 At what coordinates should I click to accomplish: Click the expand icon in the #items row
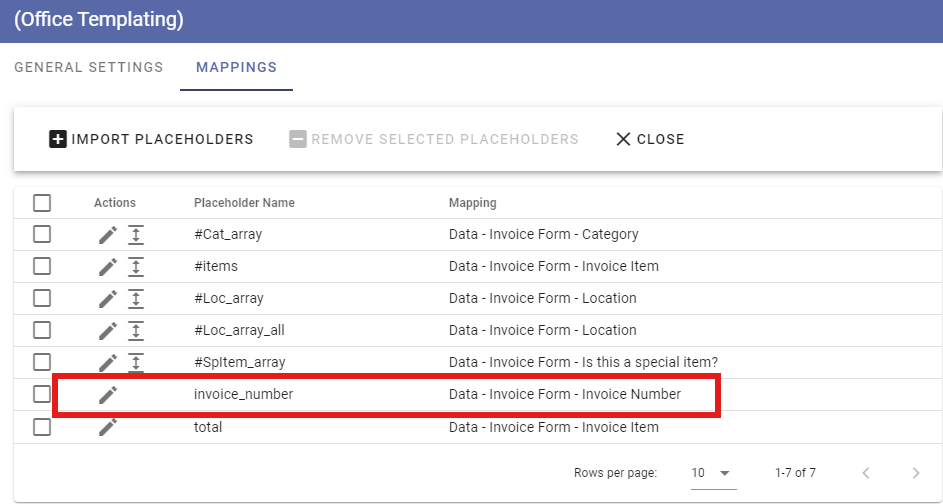coord(136,266)
